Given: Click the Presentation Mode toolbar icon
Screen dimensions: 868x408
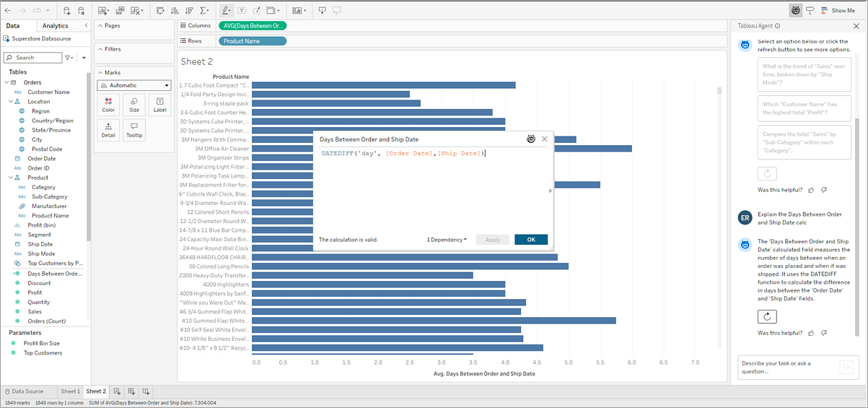Looking at the screenshot, I should [336, 11].
